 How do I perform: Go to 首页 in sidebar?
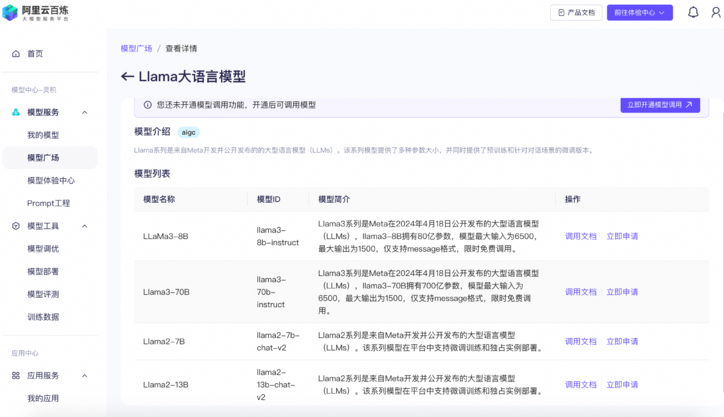(x=35, y=54)
